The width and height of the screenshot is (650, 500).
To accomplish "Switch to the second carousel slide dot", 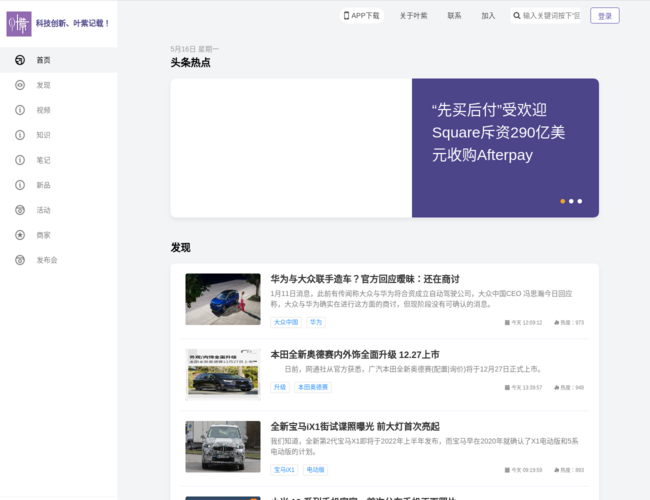I will [x=571, y=201].
